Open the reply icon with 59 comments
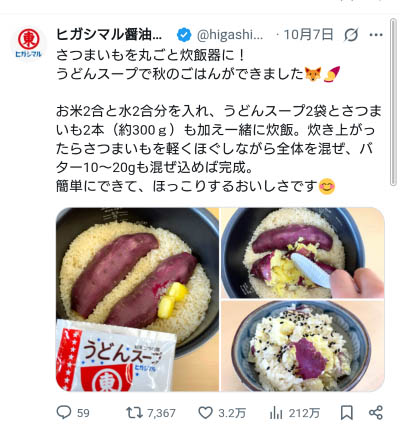Viewport: 400px width, 432px height. [x=64, y=413]
